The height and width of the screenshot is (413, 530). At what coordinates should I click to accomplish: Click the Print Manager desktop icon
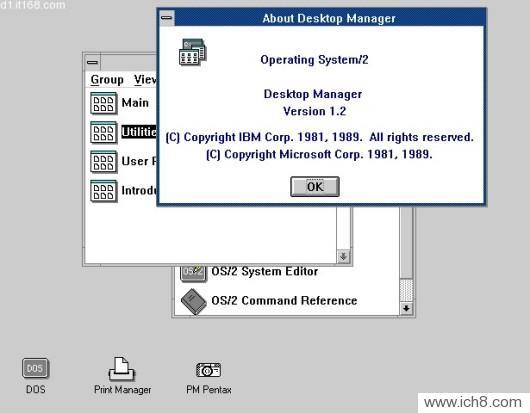(x=122, y=369)
